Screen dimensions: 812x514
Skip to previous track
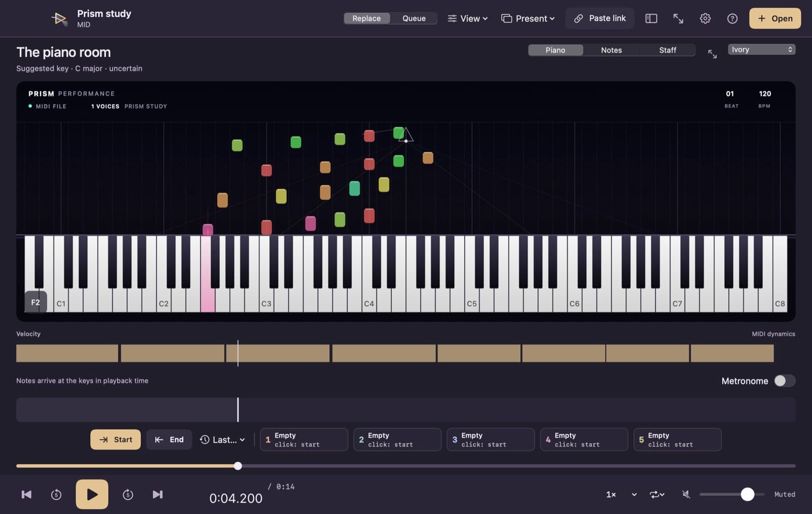[x=26, y=494]
